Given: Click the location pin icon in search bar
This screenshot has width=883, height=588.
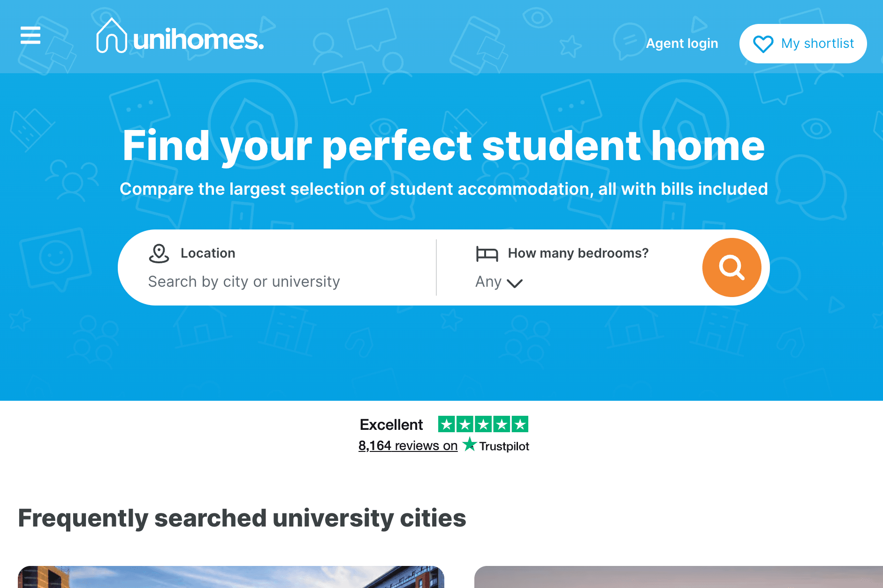Looking at the screenshot, I should pyautogui.click(x=159, y=253).
